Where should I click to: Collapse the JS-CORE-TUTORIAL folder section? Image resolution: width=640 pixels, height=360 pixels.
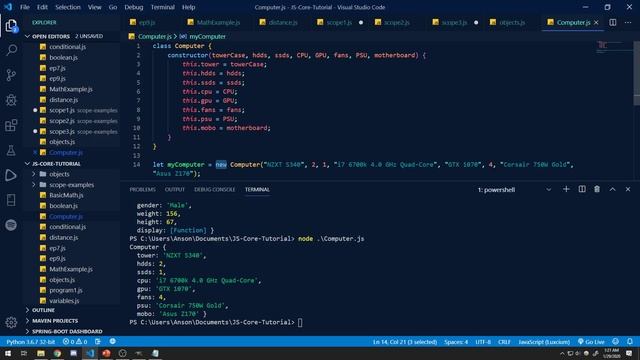coord(28,164)
